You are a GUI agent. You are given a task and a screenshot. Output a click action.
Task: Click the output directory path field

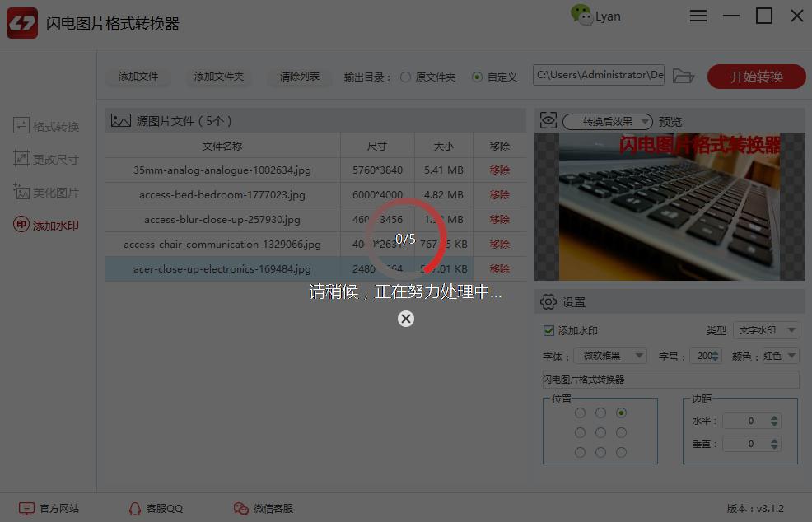point(599,75)
